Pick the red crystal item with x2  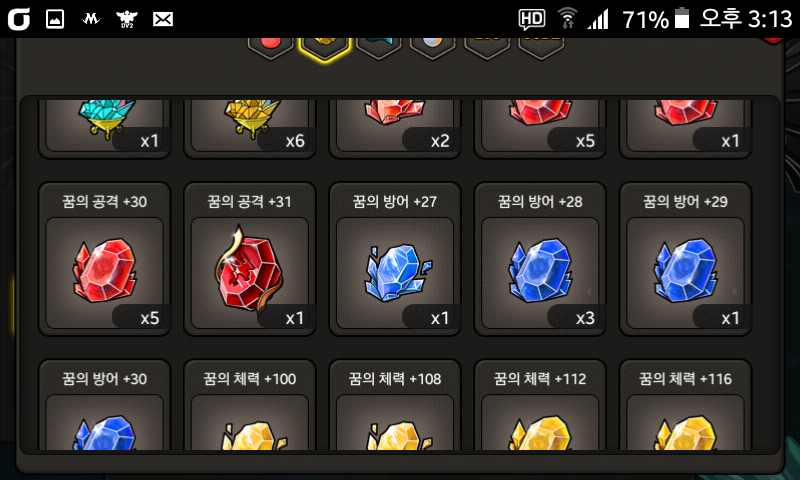[395, 128]
